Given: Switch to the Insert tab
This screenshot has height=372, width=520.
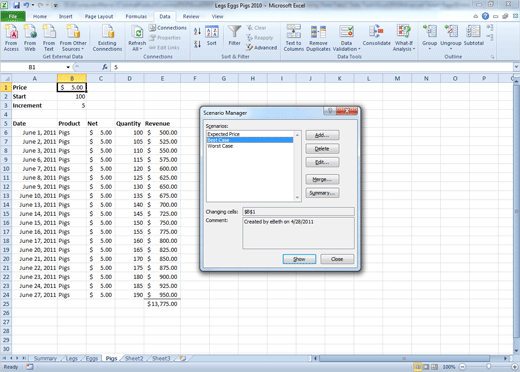Looking at the screenshot, I should (x=66, y=16).
